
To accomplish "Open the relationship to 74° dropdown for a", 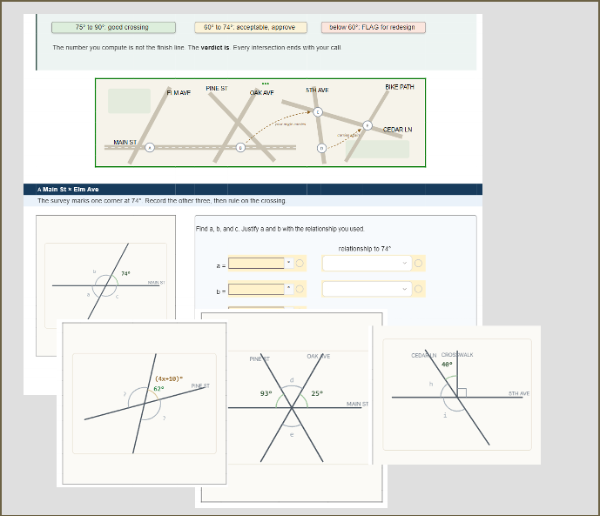I will click(367, 263).
